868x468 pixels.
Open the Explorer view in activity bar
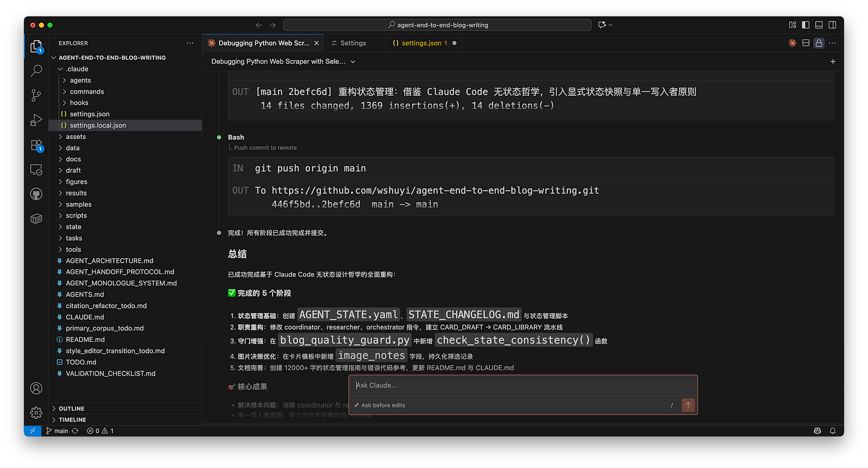[x=36, y=47]
